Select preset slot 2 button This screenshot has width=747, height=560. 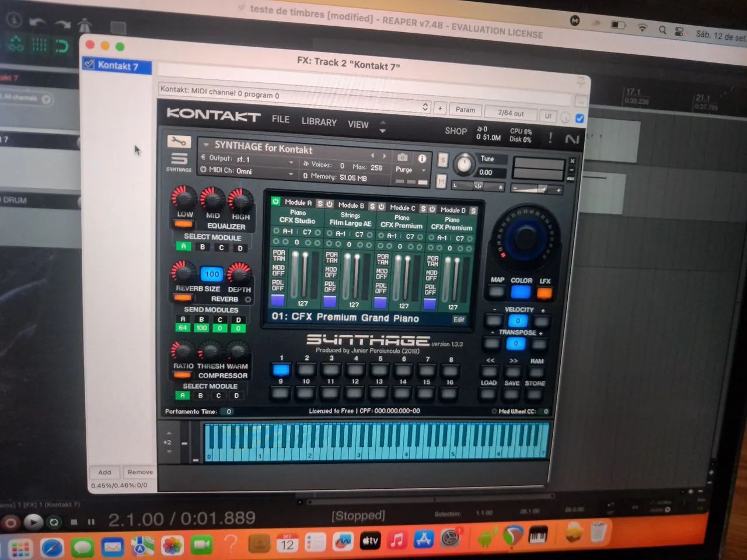point(306,370)
